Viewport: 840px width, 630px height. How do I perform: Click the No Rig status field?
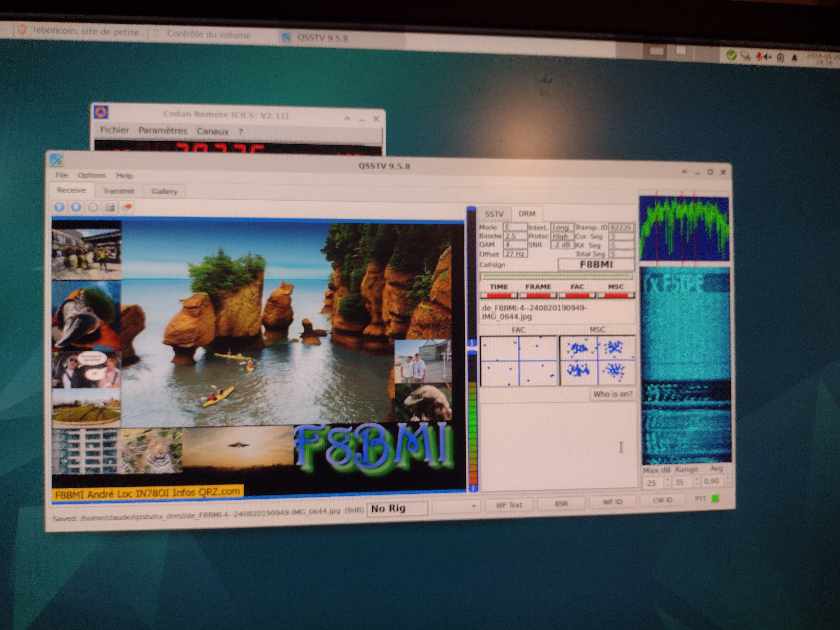pos(397,508)
